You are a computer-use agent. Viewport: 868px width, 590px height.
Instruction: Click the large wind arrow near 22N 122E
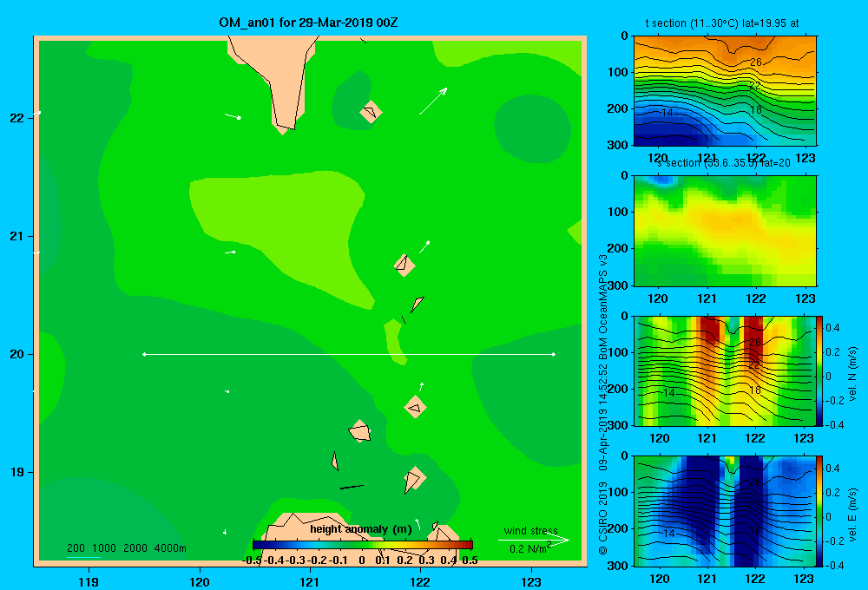(433, 101)
